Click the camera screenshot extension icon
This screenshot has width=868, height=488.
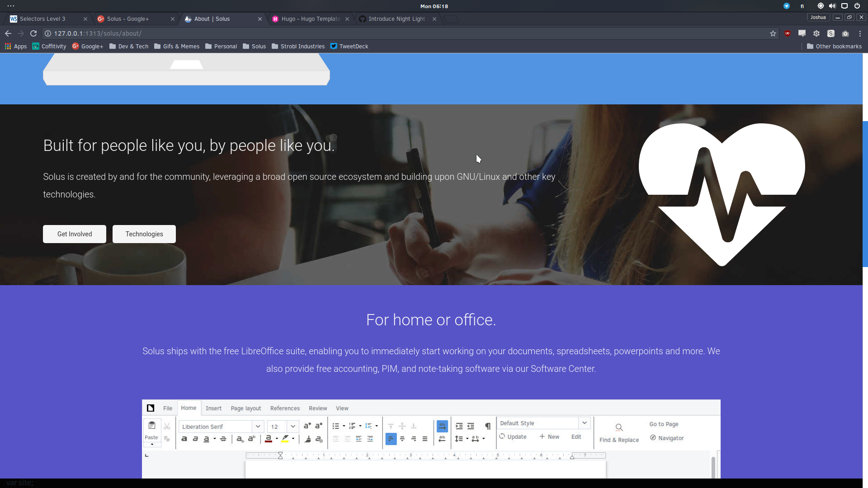[845, 33]
